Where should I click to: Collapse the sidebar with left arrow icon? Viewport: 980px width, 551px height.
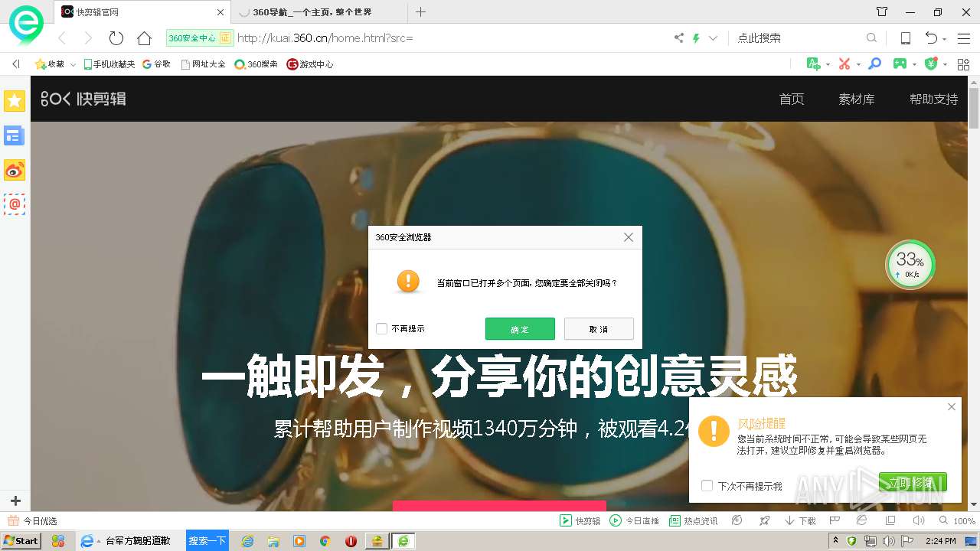[15, 64]
